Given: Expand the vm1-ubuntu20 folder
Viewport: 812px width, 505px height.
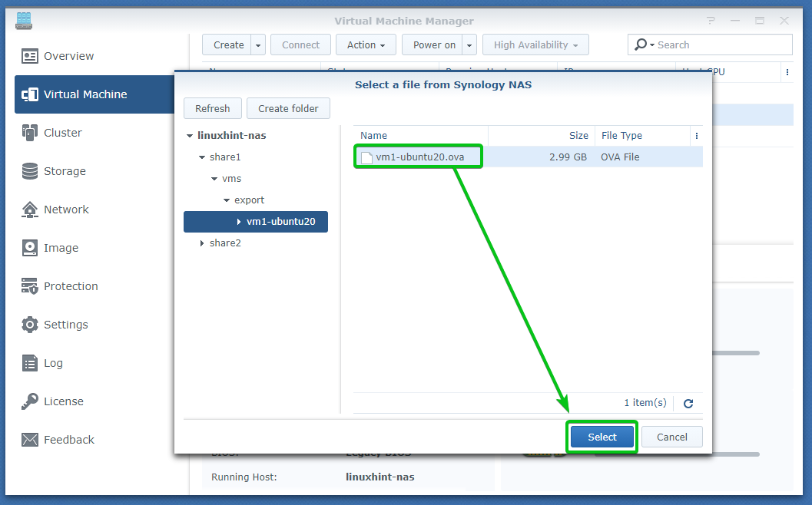Looking at the screenshot, I should [239, 222].
